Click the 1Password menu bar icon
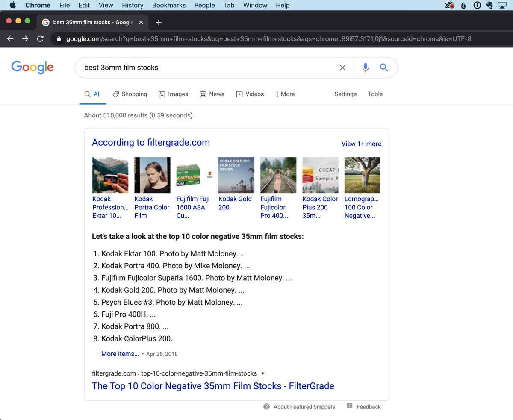Image resolution: width=513 pixels, height=420 pixels. (x=477, y=5)
